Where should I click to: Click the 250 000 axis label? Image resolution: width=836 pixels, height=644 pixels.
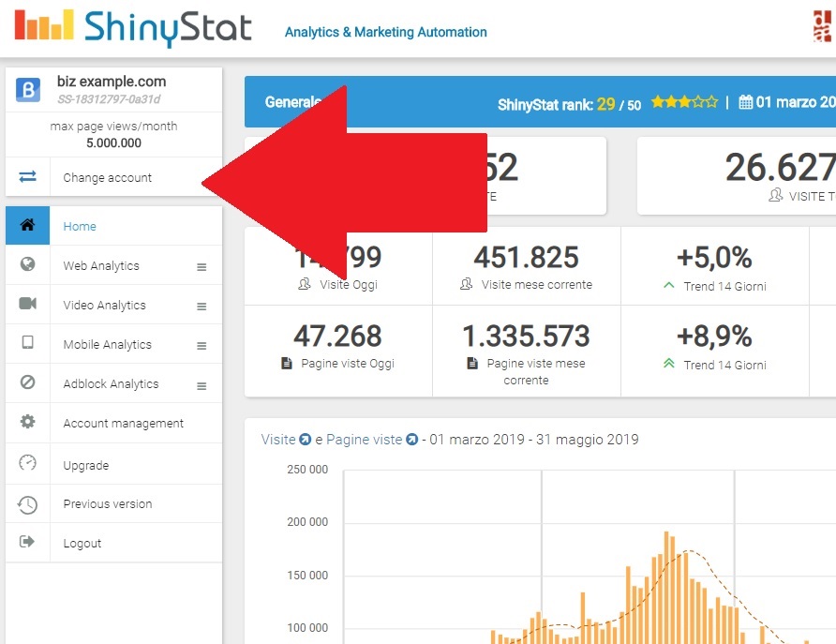pos(307,469)
